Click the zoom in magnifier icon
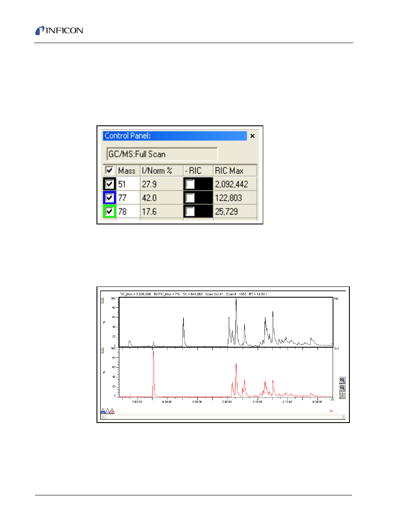 (x=342, y=380)
